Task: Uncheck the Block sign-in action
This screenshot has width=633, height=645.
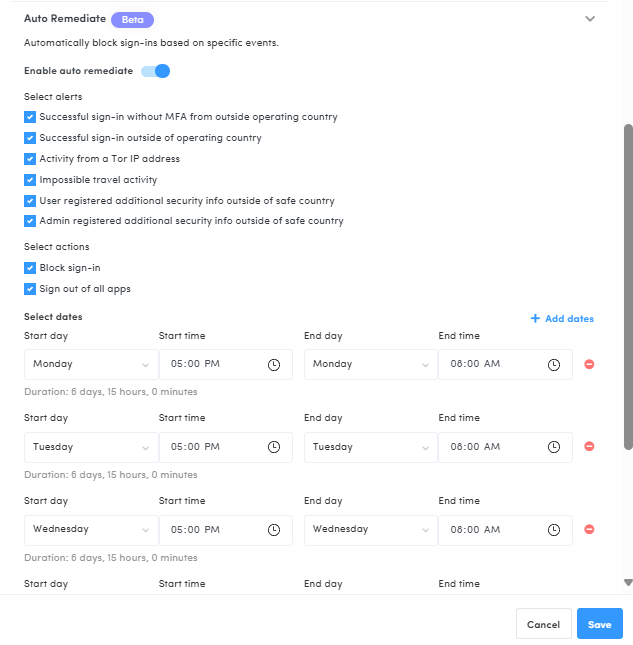Action: click(30, 268)
